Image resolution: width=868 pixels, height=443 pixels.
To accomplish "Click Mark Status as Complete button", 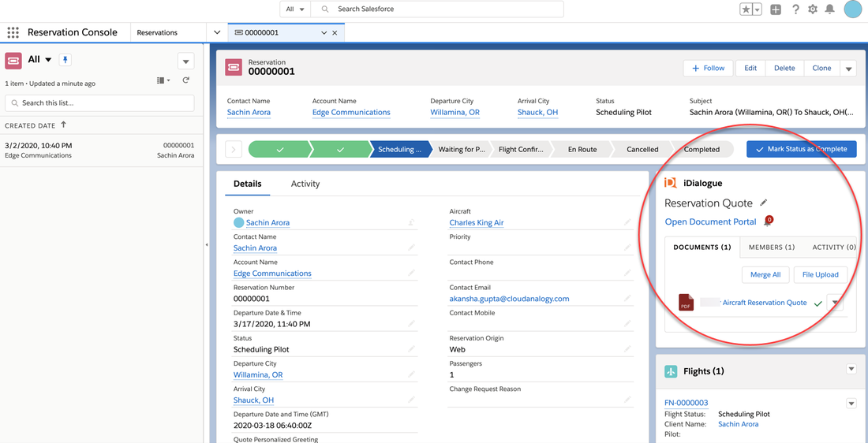I will (801, 149).
